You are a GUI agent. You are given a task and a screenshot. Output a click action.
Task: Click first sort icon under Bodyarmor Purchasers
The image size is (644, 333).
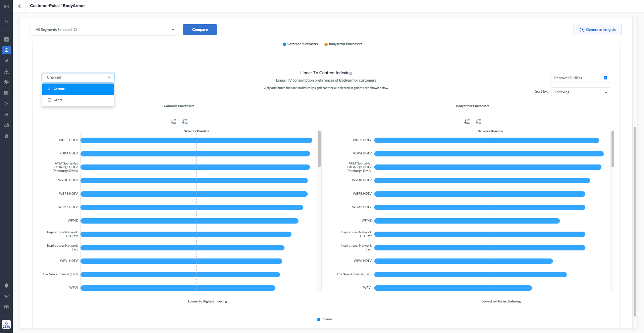pyautogui.click(x=467, y=122)
